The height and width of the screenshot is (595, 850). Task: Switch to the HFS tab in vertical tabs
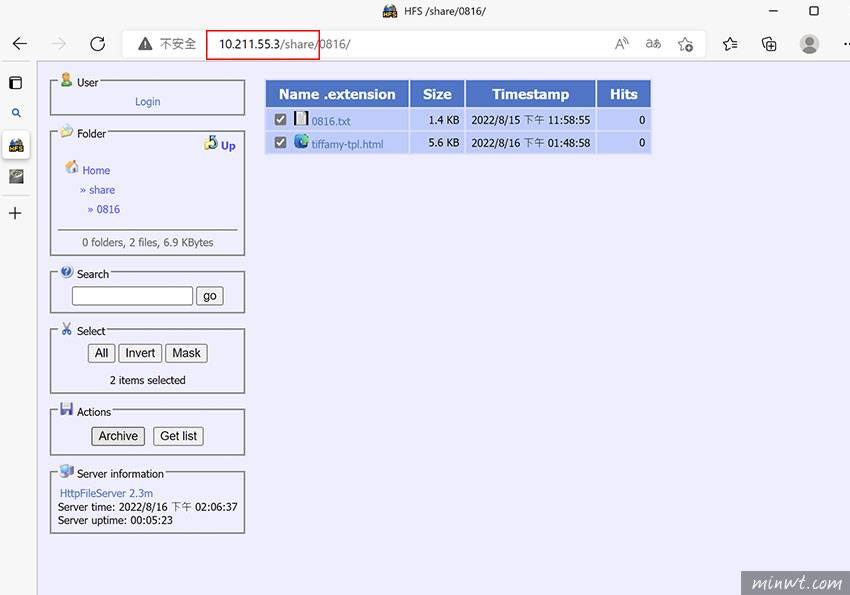point(16,146)
